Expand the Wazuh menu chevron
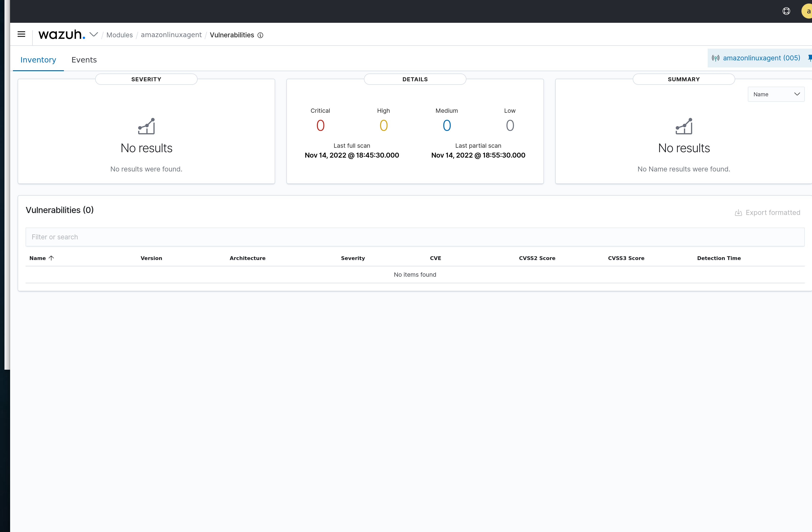Viewport: 812px width, 532px height. click(94, 35)
